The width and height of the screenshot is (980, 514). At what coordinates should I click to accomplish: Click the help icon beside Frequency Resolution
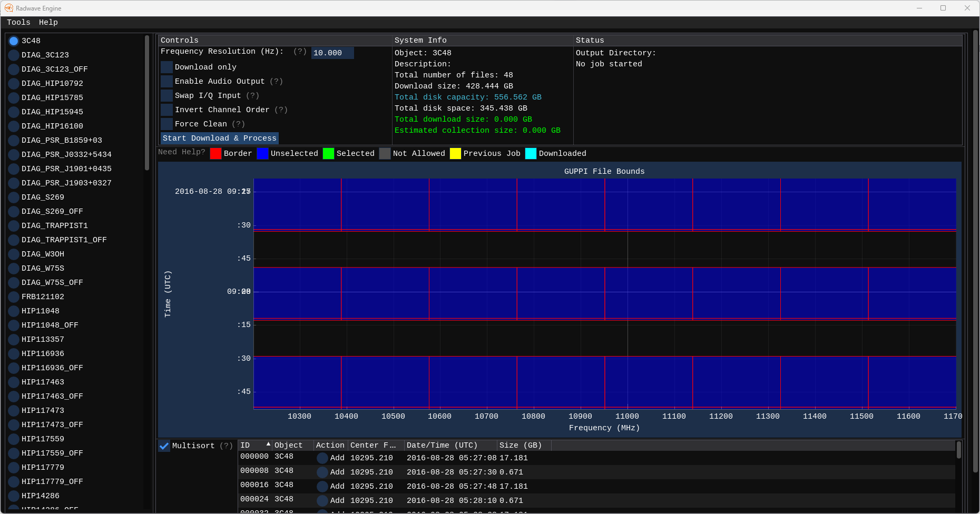click(x=300, y=52)
